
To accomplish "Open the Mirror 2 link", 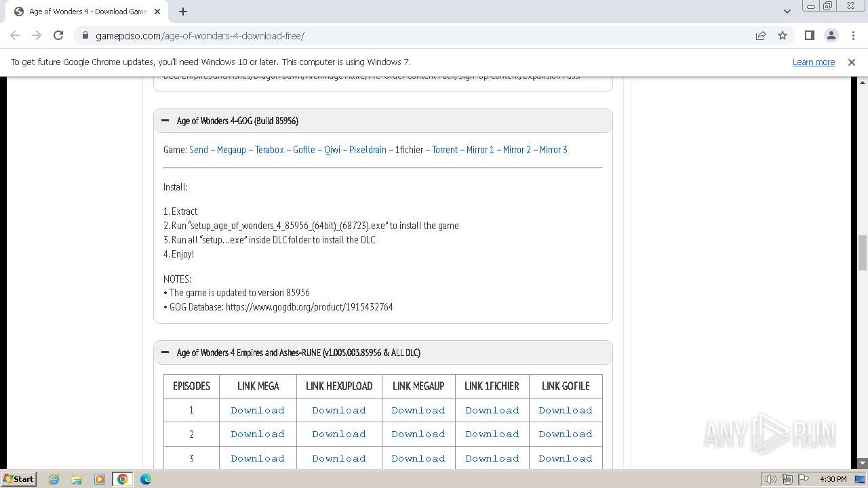I will (x=517, y=150).
